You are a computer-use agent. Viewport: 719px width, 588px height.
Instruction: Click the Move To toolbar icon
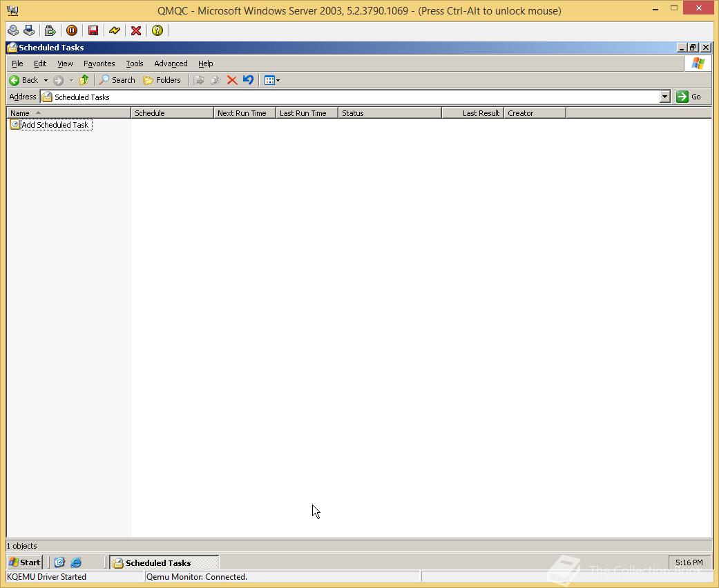click(x=198, y=80)
